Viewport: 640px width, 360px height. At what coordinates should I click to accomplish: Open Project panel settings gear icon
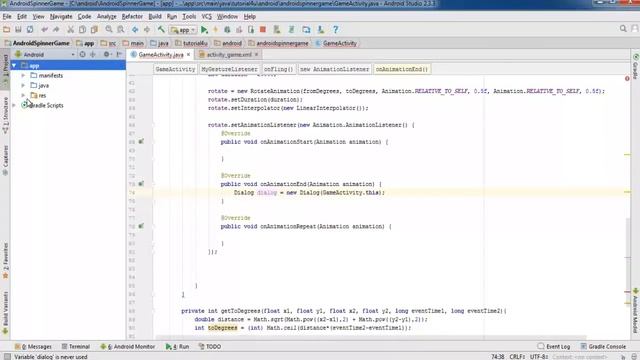(x=107, y=54)
